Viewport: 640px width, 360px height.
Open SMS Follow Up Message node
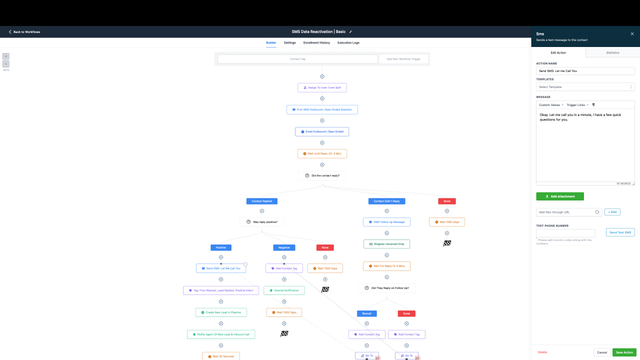[x=387, y=222]
